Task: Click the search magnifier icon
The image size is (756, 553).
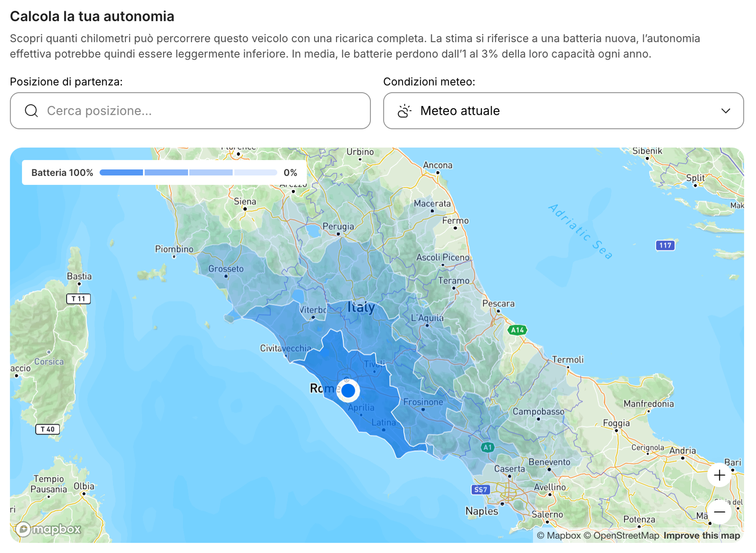Action: 31,111
